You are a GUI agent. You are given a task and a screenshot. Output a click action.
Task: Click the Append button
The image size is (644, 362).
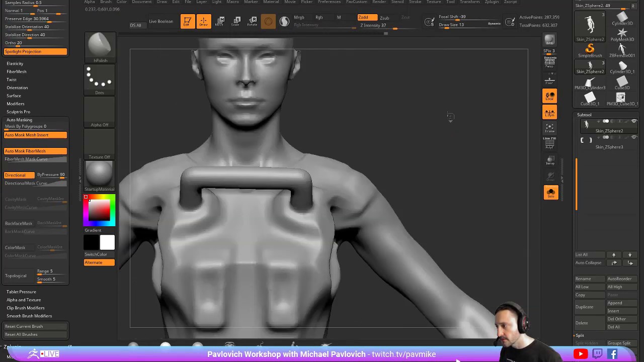tap(621, 303)
